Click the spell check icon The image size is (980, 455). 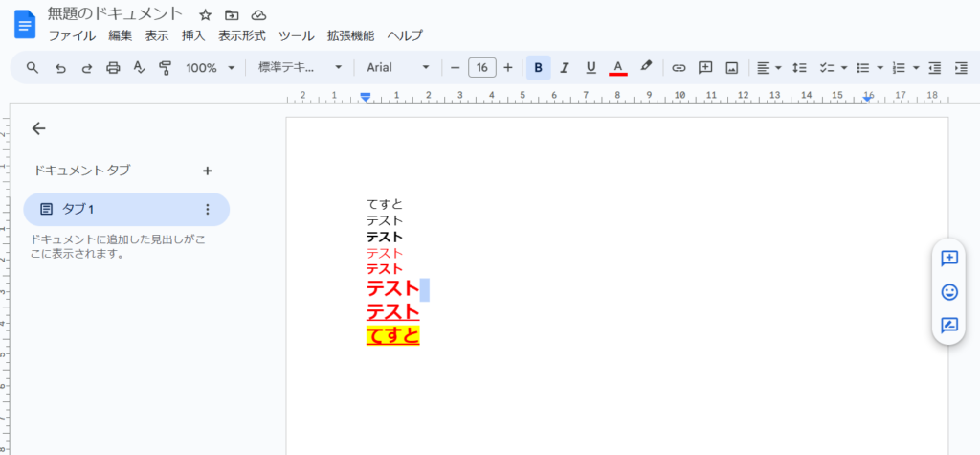coord(139,68)
